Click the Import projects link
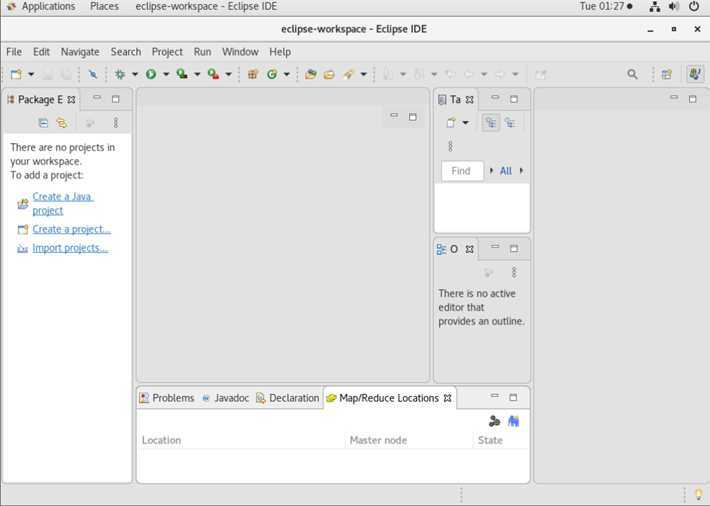Image resolution: width=710 pixels, height=506 pixels. pos(69,248)
